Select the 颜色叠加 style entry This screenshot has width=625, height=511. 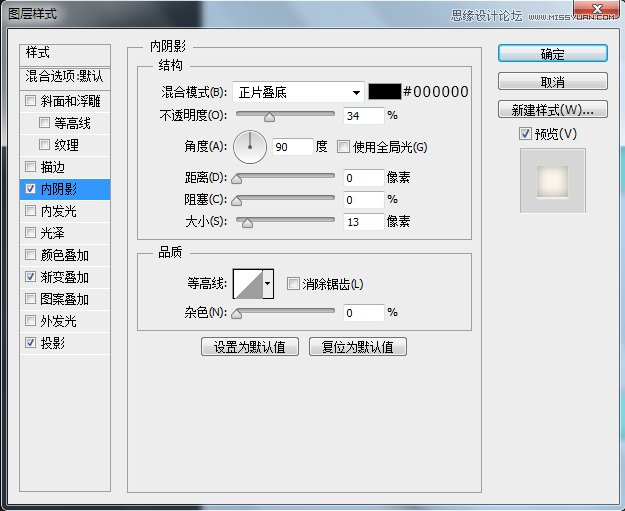tap(65, 255)
